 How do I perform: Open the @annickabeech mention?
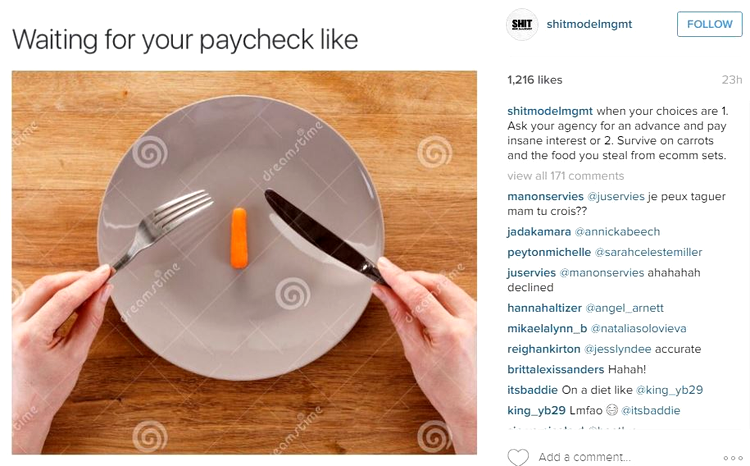coord(617,232)
